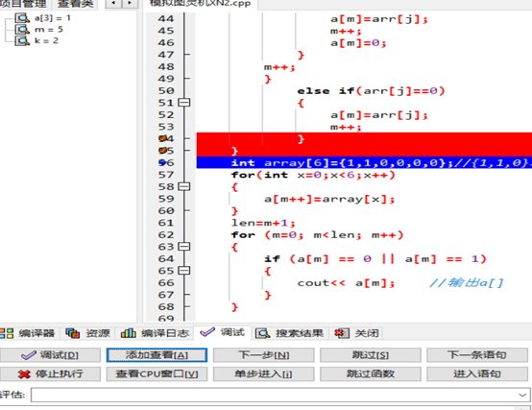This screenshot has height=410, width=532.
Task: Collapse the code block at line 65
Action: pyautogui.click(x=184, y=271)
